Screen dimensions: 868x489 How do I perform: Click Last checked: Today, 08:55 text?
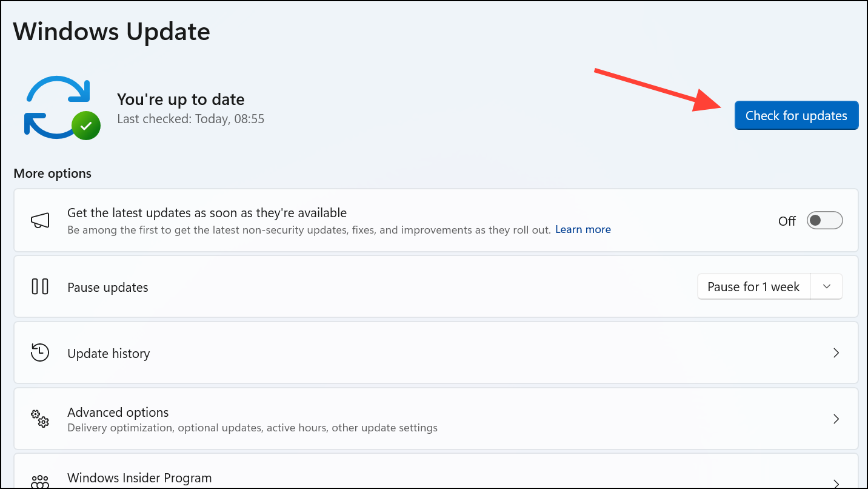click(191, 119)
